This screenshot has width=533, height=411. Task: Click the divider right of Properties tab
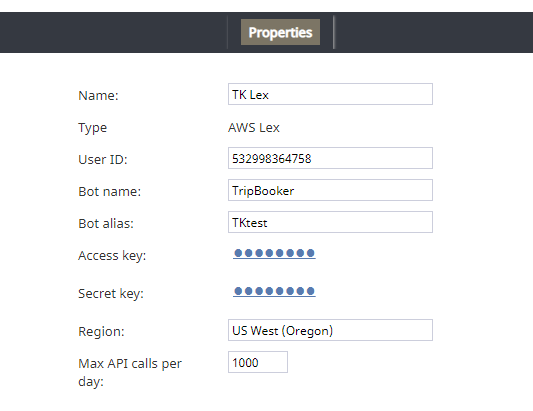click(334, 32)
